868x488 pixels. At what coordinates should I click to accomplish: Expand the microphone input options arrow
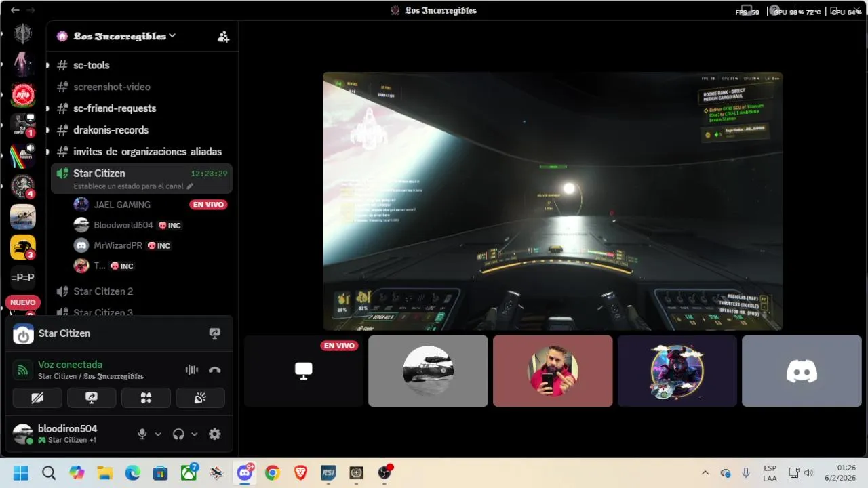(x=159, y=434)
